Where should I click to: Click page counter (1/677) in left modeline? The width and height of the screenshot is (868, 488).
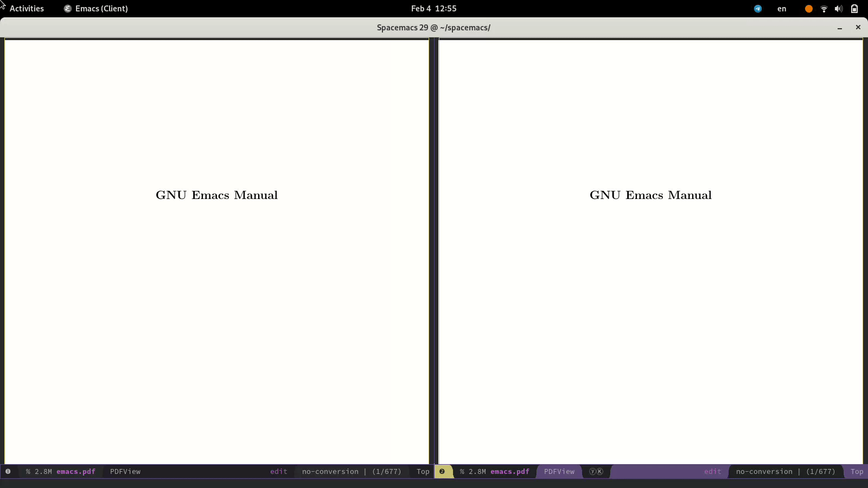[387, 472]
